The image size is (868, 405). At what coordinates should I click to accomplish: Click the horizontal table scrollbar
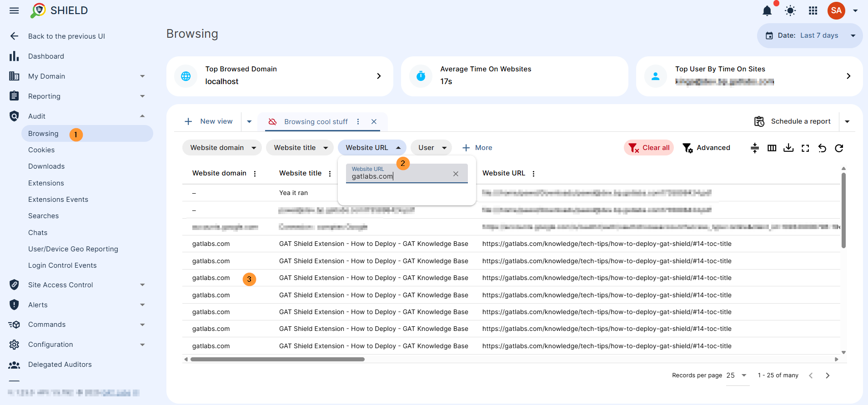point(277,359)
